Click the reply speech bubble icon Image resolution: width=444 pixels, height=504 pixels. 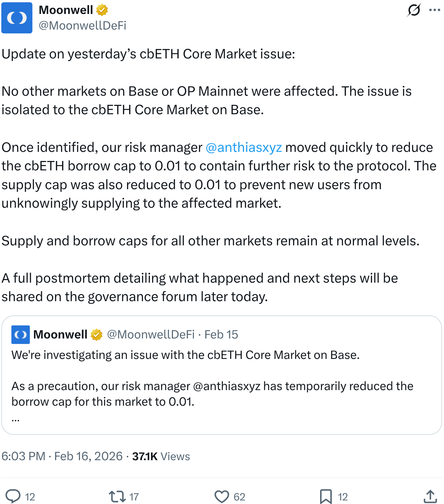click(13, 496)
